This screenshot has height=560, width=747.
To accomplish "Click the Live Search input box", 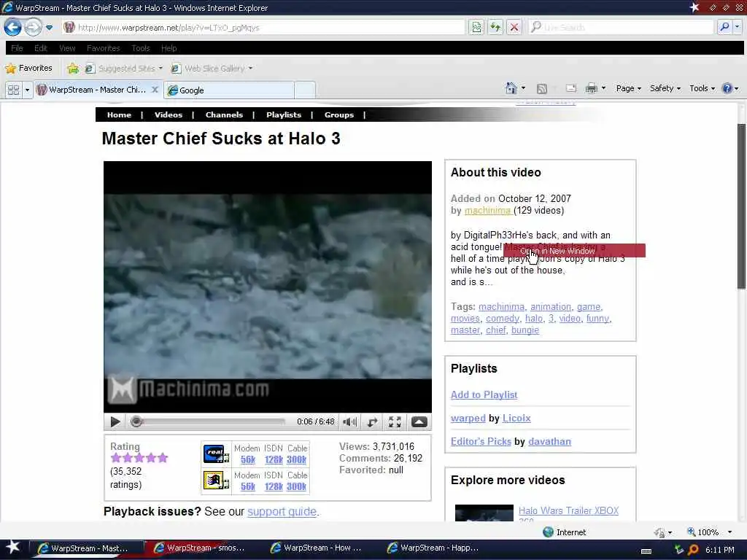I will 622,27.
